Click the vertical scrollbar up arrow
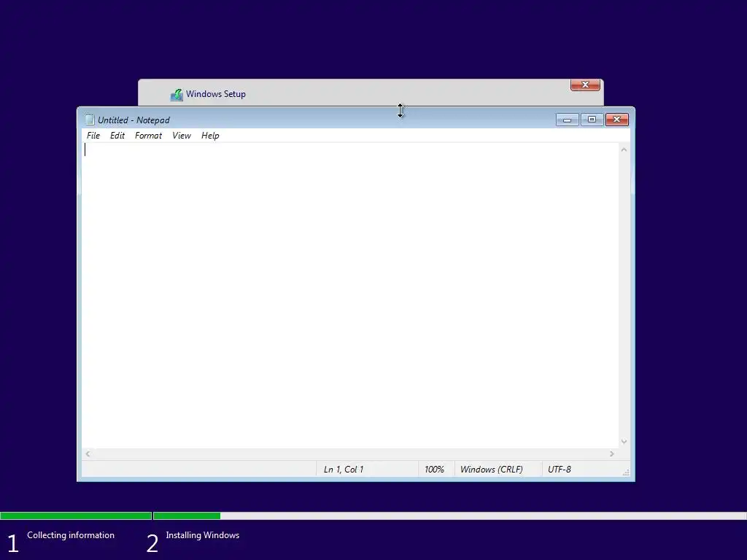The image size is (747, 560). click(x=624, y=150)
